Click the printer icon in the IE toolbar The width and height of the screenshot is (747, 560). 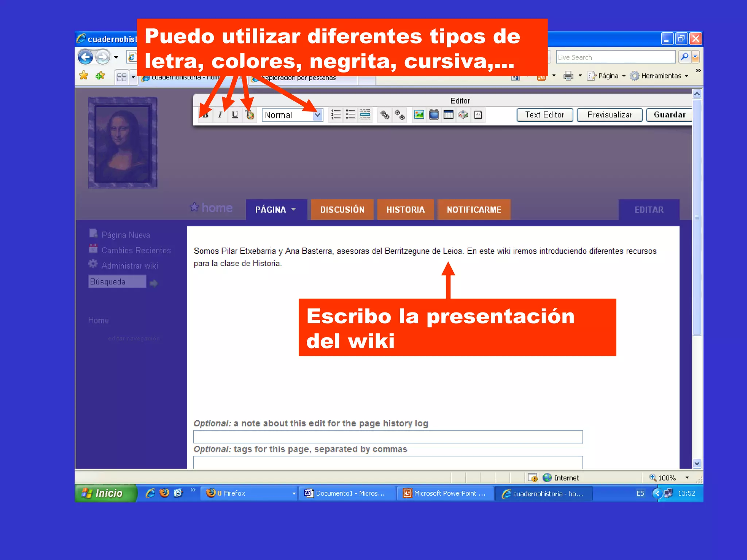coord(568,76)
